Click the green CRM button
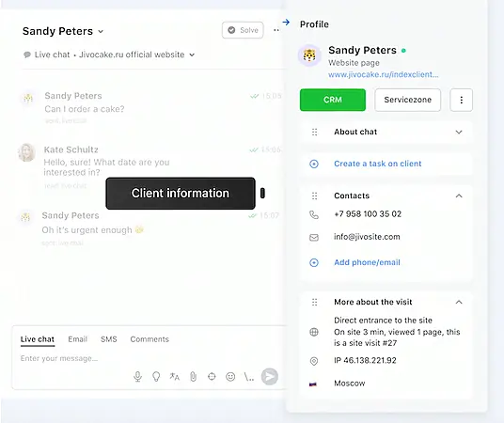This screenshot has width=504, height=423. (333, 100)
